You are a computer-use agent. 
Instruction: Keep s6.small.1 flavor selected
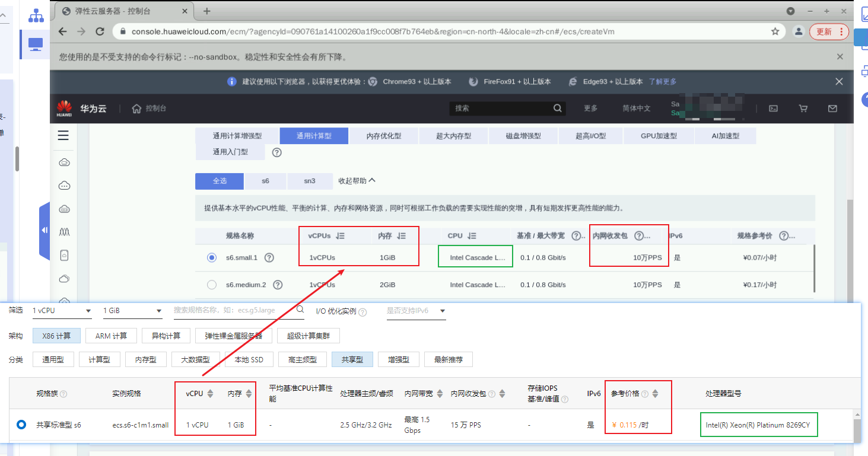(x=212, y=256)
